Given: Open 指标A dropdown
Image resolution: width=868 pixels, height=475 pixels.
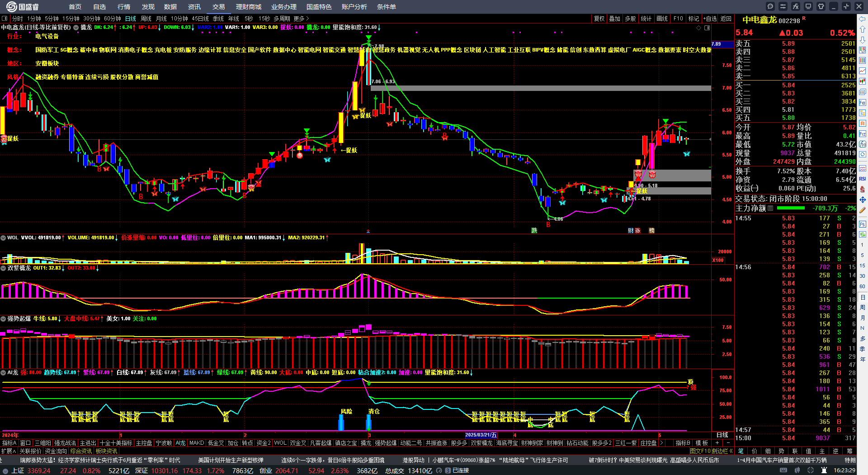Looking at the screenshot, I should point(9,443).
